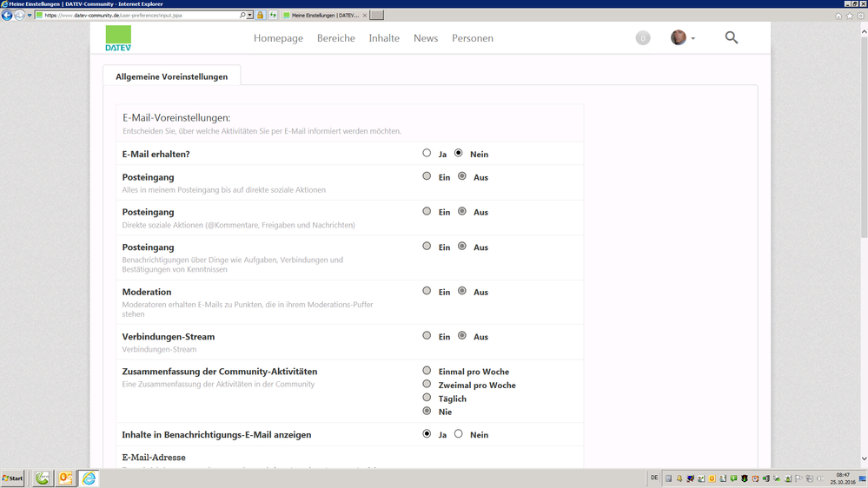Click the refresh page icon
The width and height of the screenshot is (868, 488).
(273, 15)
